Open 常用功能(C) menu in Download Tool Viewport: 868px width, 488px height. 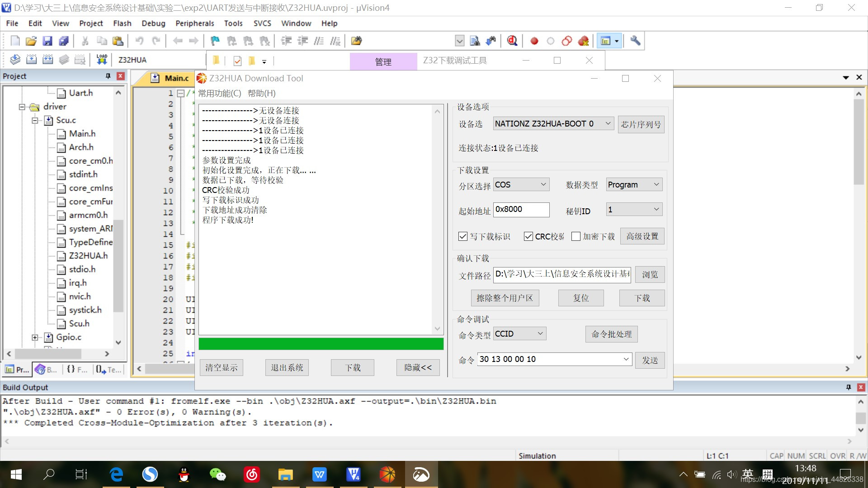220,93
